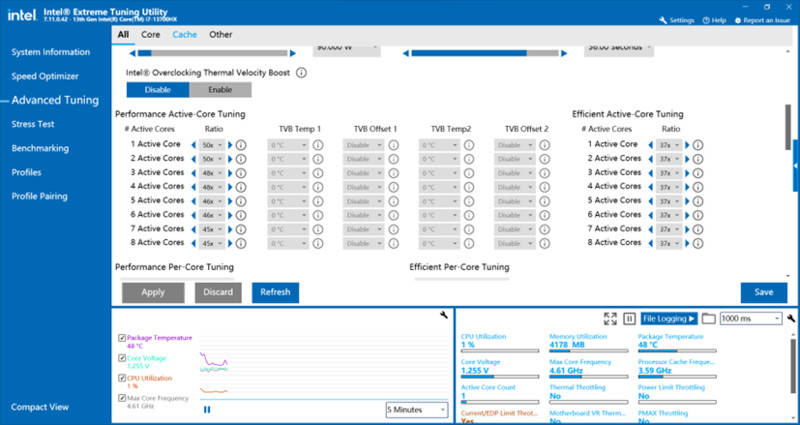Open ratio dropdown for 5 Active Cores
Viewport: 800px width, 425px height.
(211, 202)
